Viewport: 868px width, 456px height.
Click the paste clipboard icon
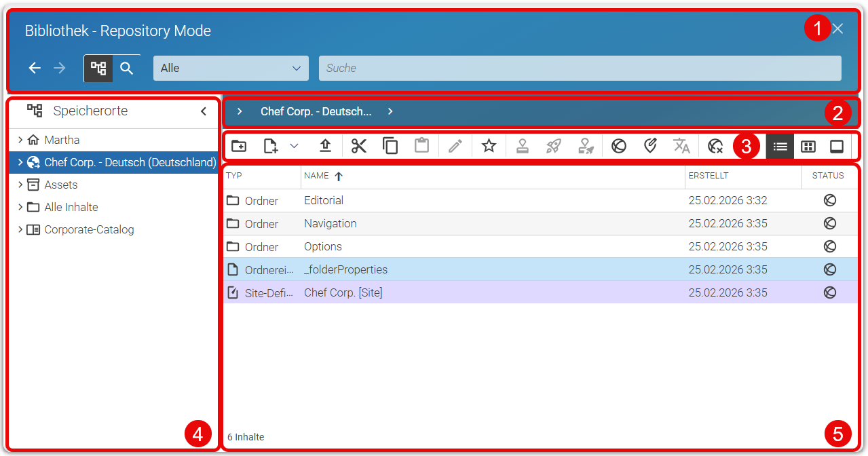(x=421, y=146)
